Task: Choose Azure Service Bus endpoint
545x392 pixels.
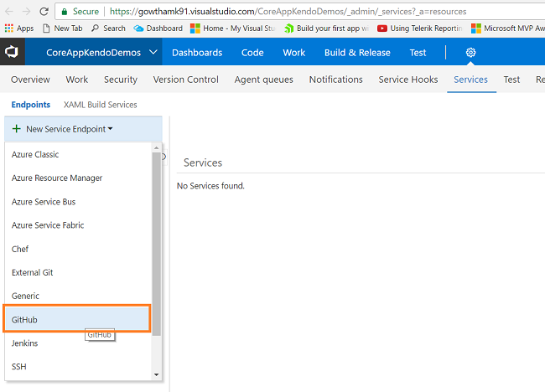Action: pos(78,202)
